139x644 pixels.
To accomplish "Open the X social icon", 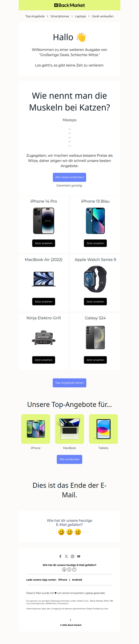I will coord(66,556).
